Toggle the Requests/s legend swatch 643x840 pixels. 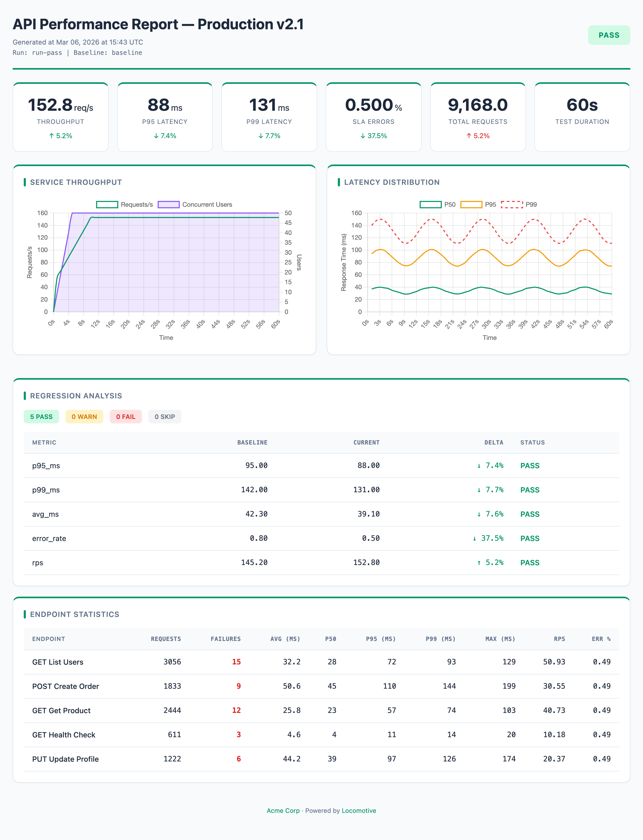[x=107, y=205]
